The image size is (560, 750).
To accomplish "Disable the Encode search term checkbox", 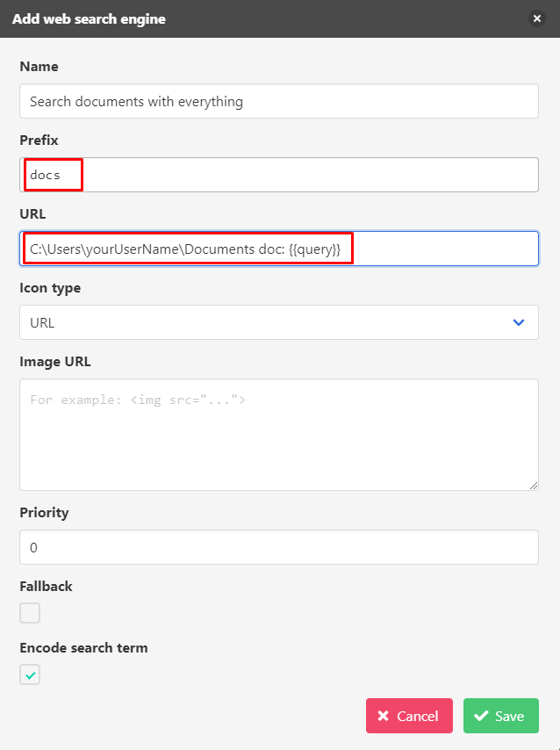I will point(29,674).
